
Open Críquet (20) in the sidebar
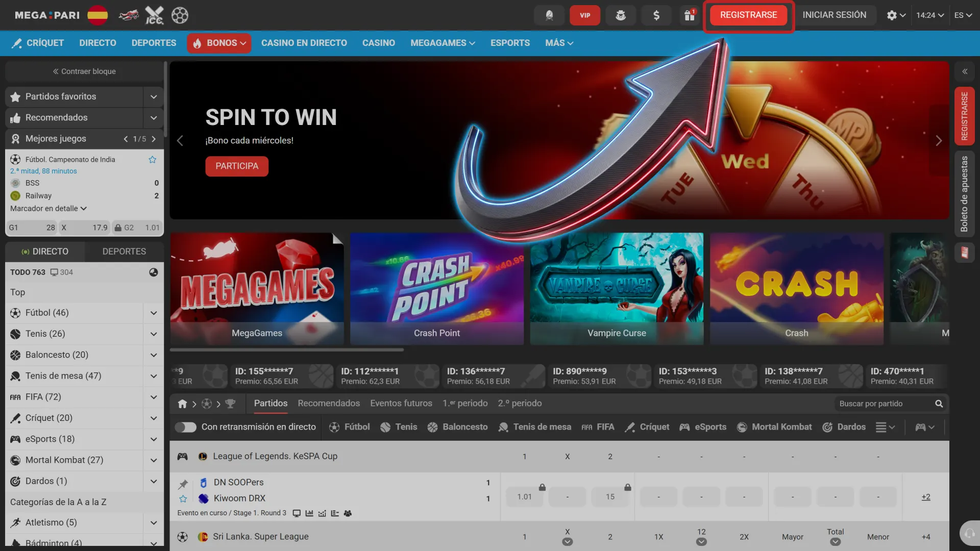coord(74,418)
